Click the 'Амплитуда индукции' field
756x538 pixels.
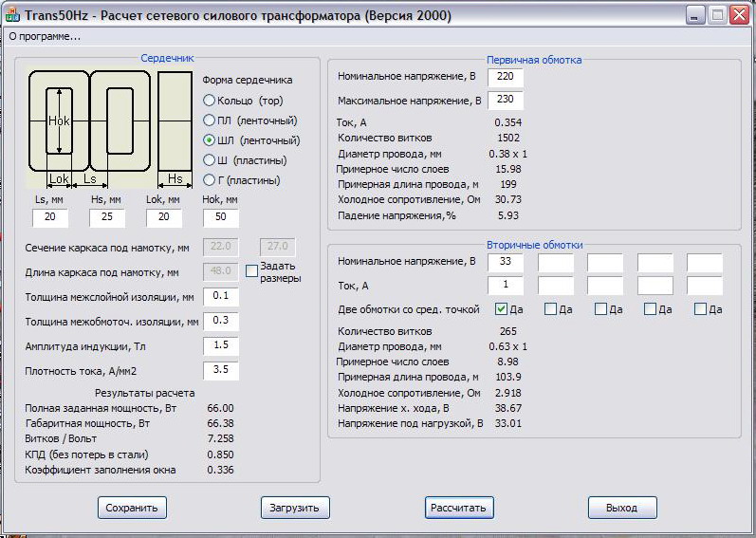click(220, 346)
